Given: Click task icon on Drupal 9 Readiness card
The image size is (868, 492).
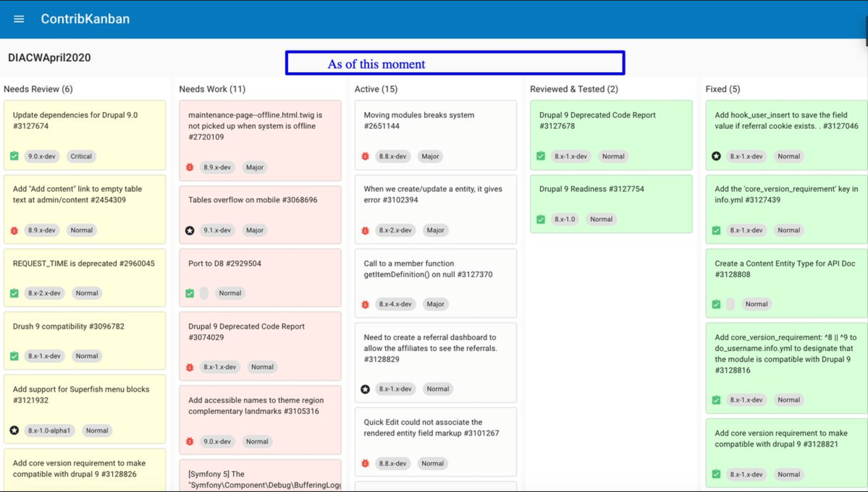Looking at the screenshot, I should point(541,219).
